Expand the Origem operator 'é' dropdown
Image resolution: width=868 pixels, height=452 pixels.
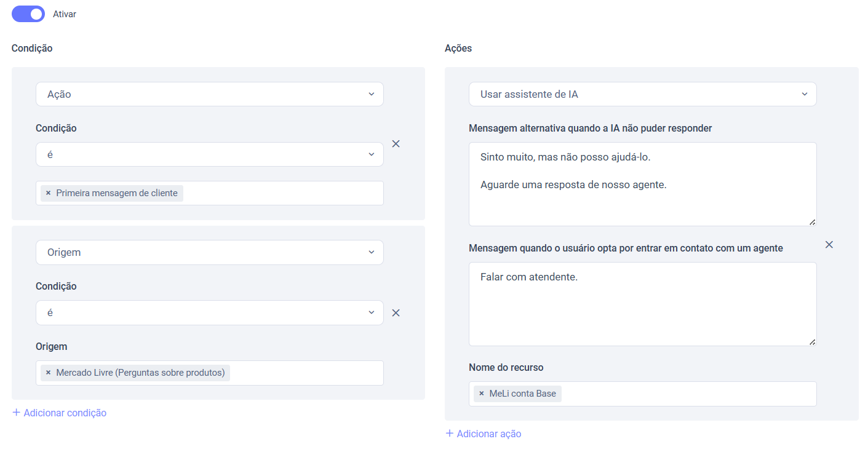tap(209, 312)
